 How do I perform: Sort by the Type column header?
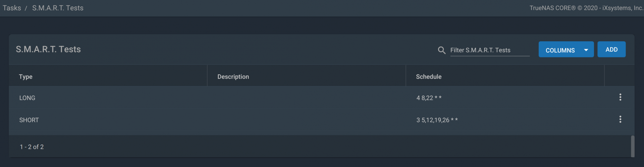[26, 77]
